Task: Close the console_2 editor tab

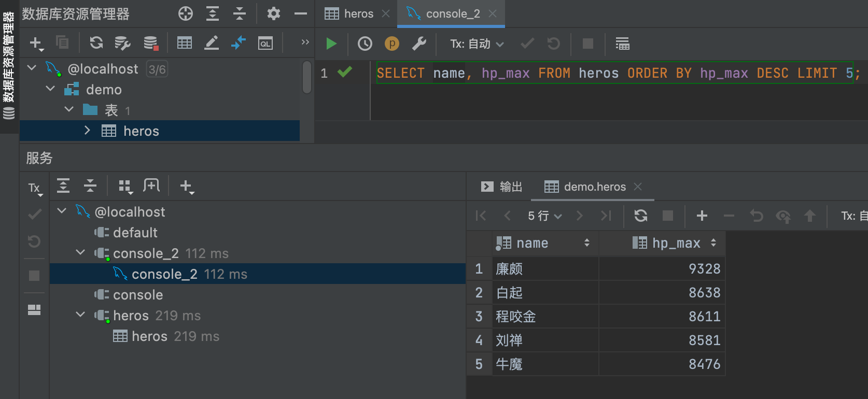Action: click(493, 14)
